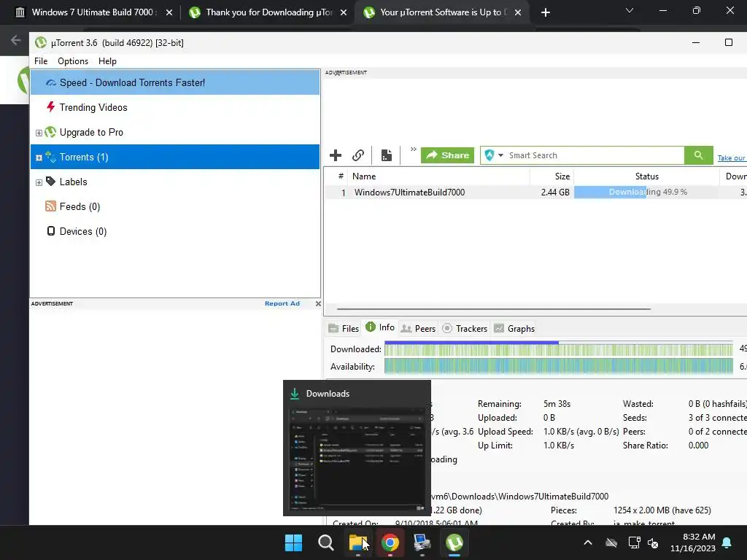Open a new browser tab
This screenshot has width=747, height=560.
[546, 12]
